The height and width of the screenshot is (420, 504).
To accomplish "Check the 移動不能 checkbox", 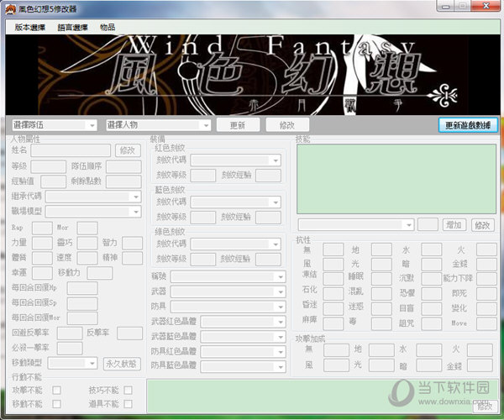I will click(56, 404).
